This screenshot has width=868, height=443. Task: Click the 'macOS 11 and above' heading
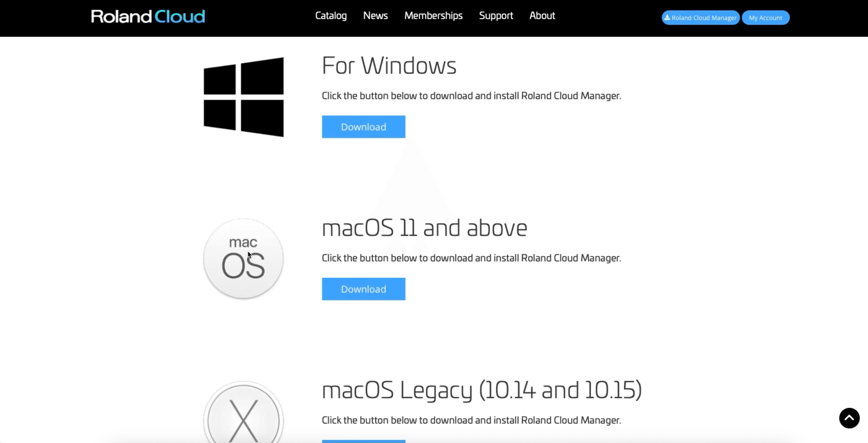(424, 228)
